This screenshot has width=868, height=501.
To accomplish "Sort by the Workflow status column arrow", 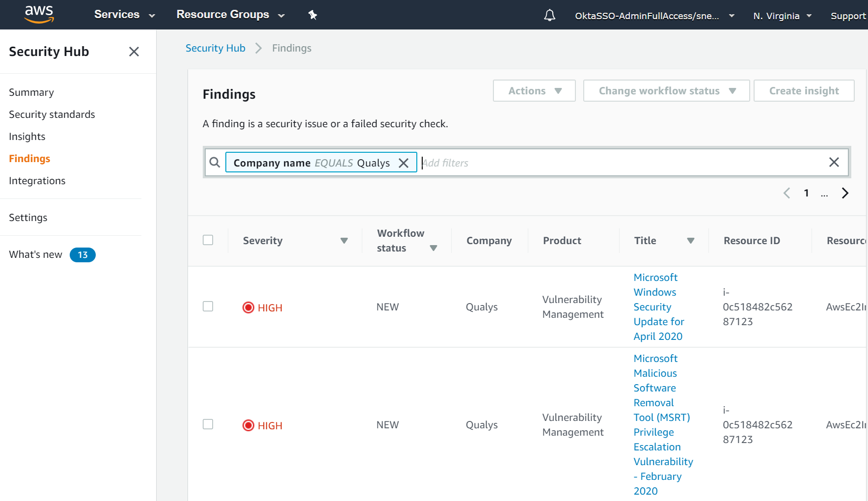I will [x=434, y=248].
